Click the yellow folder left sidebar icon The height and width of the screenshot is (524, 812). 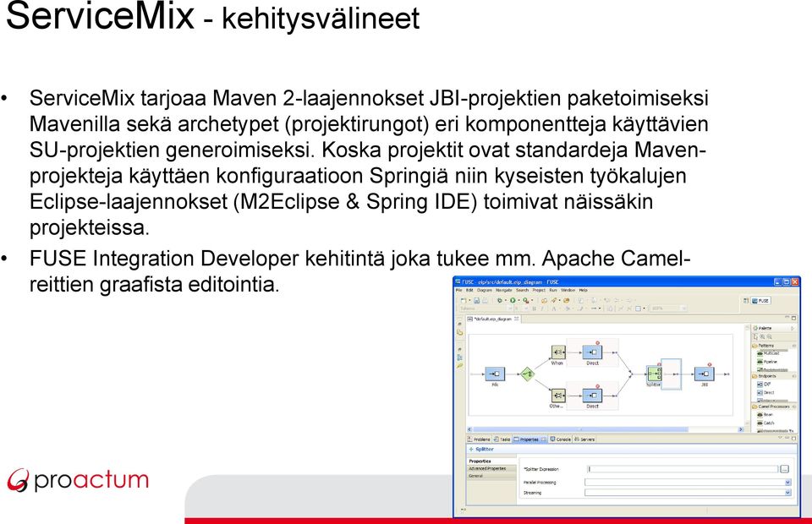point(460,333)
